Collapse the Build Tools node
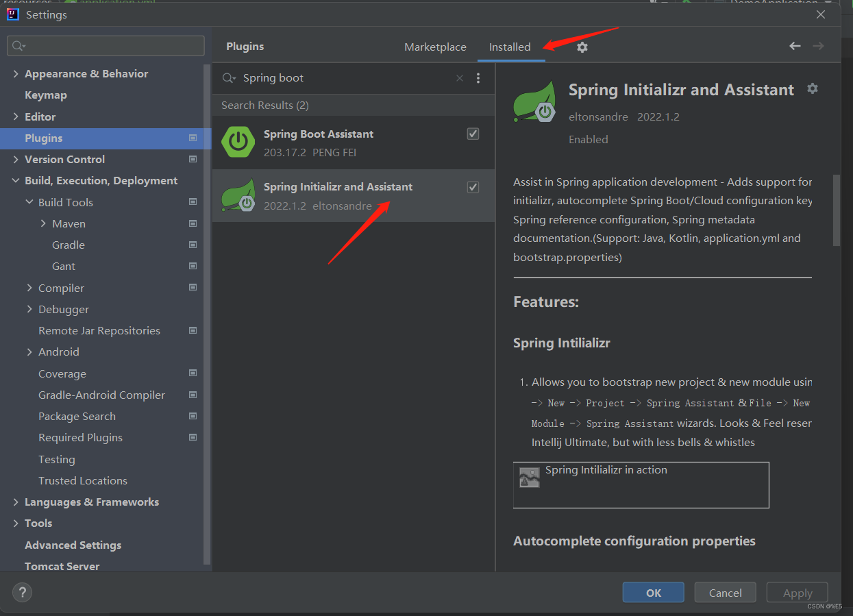Viewport: 853px width, 616px height. coord(29,202)
